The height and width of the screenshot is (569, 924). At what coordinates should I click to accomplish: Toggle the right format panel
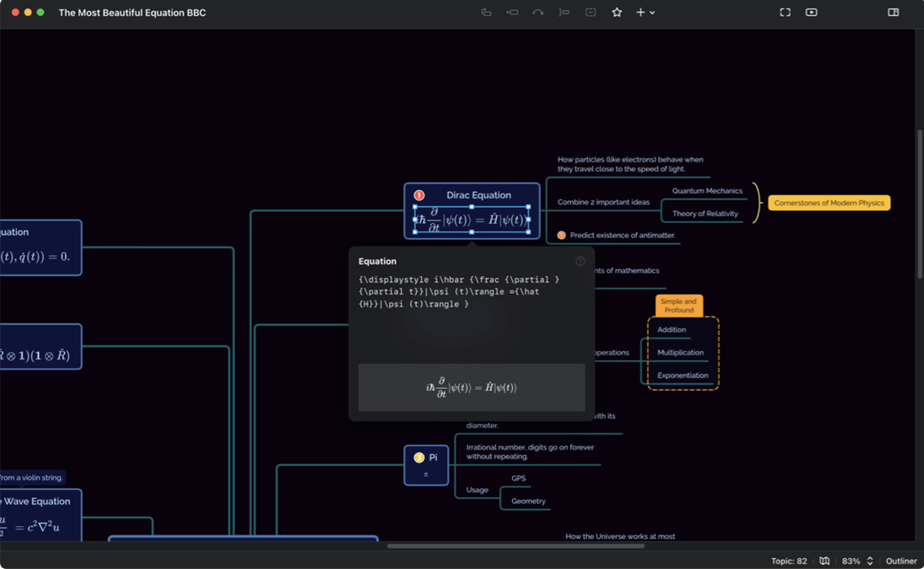(893, 13)
